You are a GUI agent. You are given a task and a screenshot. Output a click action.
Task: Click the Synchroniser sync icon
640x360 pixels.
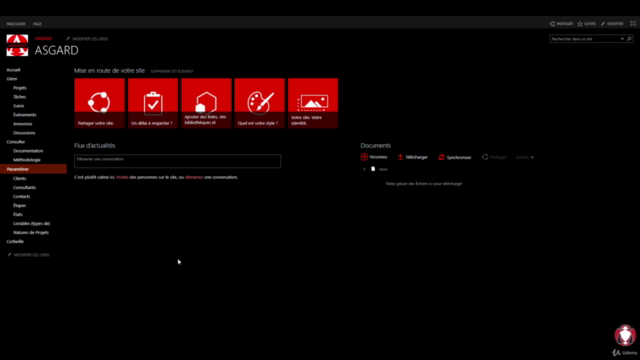click(441, 157)
